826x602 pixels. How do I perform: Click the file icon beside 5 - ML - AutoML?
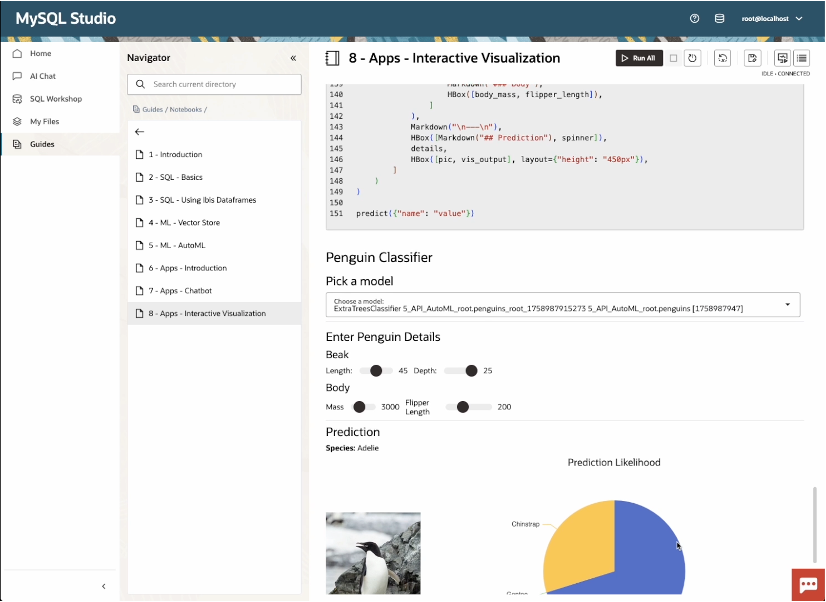click(140, 245)
